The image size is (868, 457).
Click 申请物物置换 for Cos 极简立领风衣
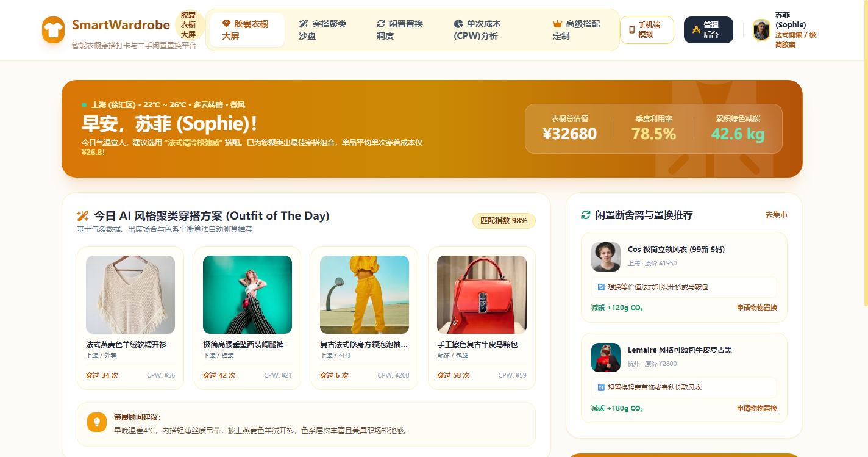(757, 308)
